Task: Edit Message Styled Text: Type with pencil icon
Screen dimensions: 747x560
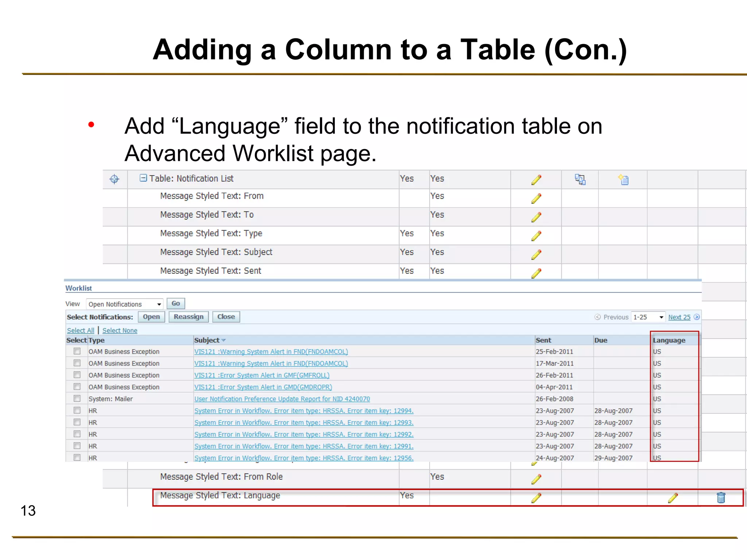Action: coord(536,236)
